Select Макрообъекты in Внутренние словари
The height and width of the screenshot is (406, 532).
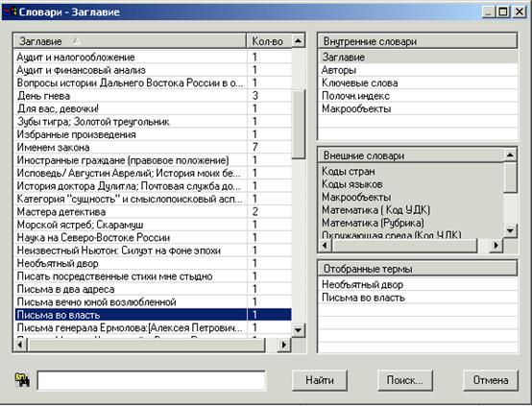coord(418,108)
